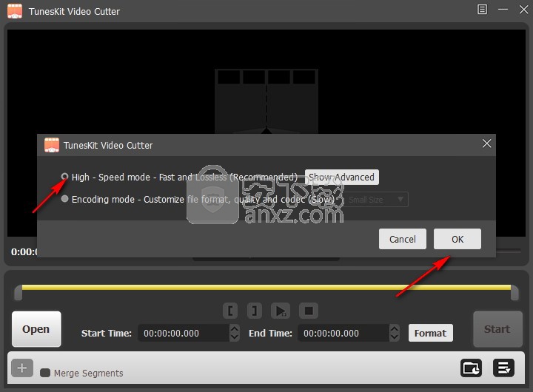Select Encoding mode radio button

64,199
